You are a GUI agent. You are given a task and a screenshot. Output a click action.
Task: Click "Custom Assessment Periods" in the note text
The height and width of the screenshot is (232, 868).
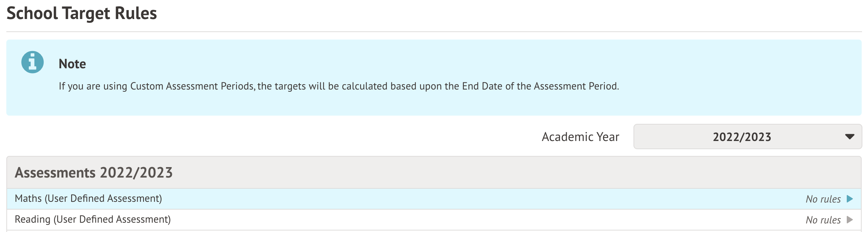pos(192,86)
